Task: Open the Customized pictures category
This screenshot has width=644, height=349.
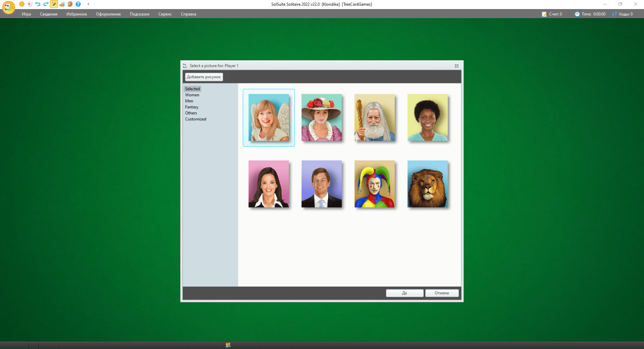Action: pos(196,119)
